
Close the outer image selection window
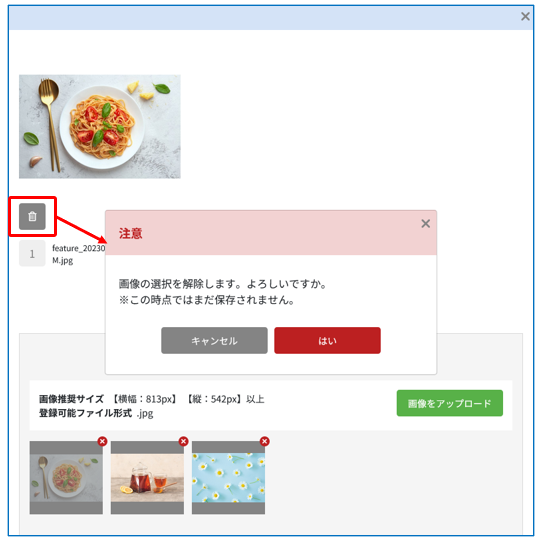[525, 16]
